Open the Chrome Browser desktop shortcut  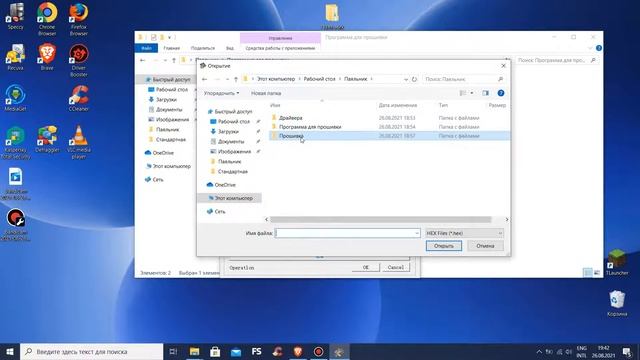pyautogui.click(x=47, y=18)
